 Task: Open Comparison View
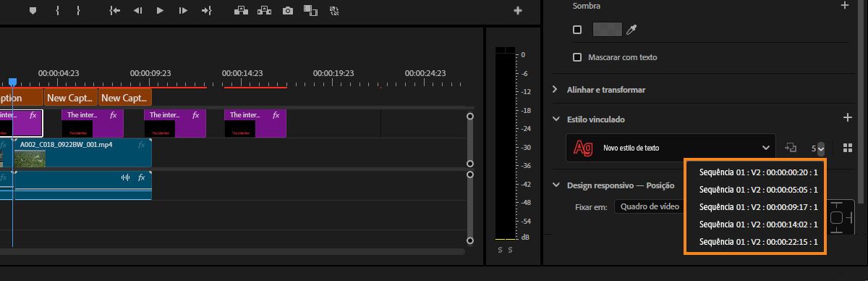point(311,11)
